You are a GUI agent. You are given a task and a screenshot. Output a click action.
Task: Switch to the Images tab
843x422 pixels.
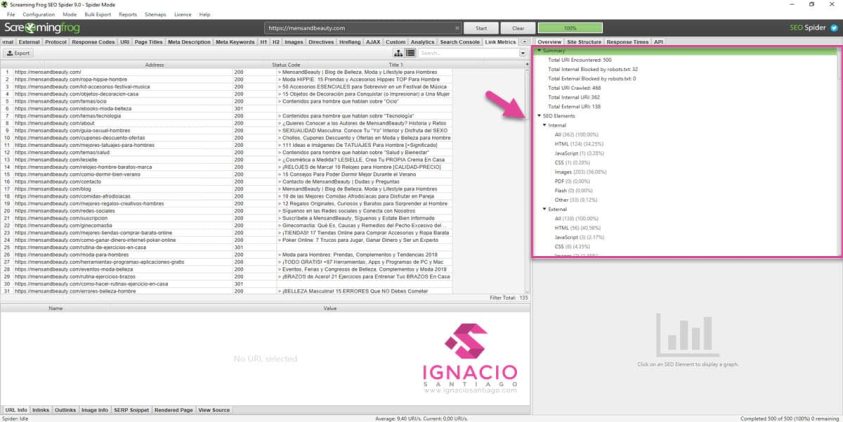(x=294, y=42)
